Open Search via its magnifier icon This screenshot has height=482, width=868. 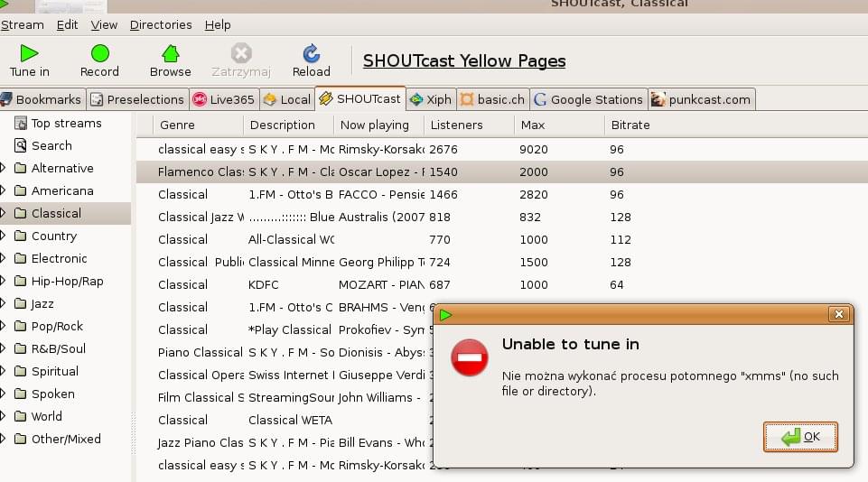coord(21,145)
